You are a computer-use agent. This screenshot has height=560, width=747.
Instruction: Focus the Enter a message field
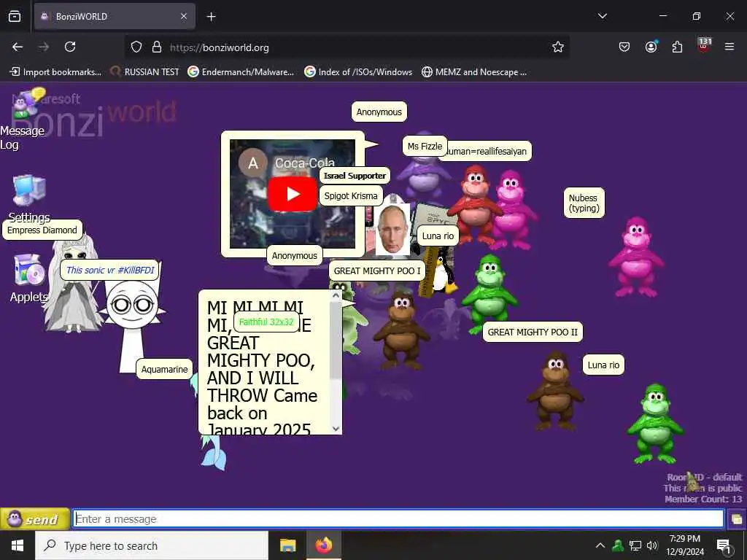coord(398,518)
